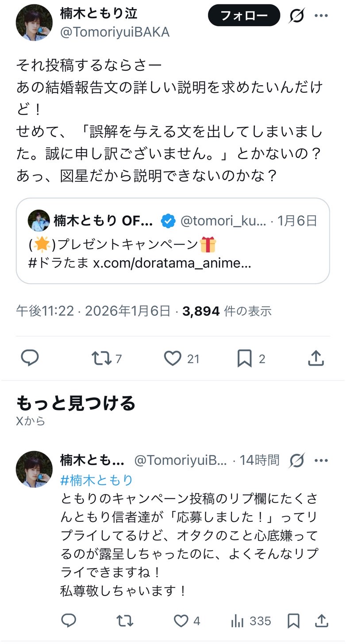Open Grok icon on the suggested post
The width and height of the screenshot is (346, 644).
(297, 460)
